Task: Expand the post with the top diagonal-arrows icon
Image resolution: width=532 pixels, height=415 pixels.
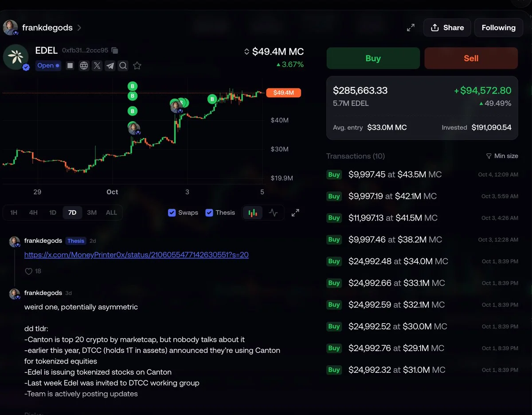Action: [411, 28]
